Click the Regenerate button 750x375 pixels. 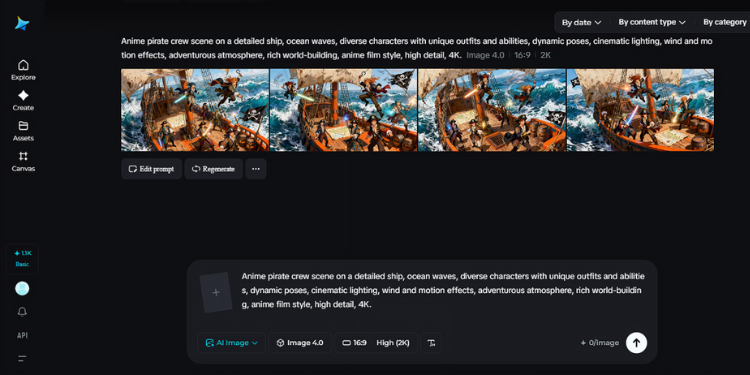click(213, 169)
